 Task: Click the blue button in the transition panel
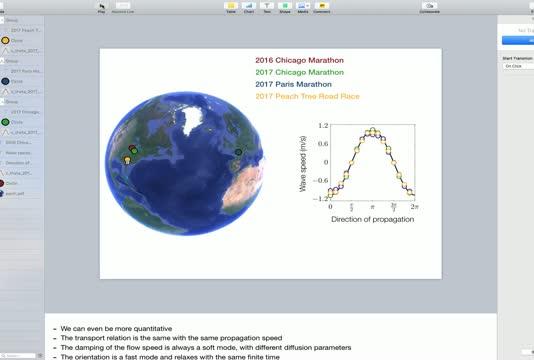[518, 40]
